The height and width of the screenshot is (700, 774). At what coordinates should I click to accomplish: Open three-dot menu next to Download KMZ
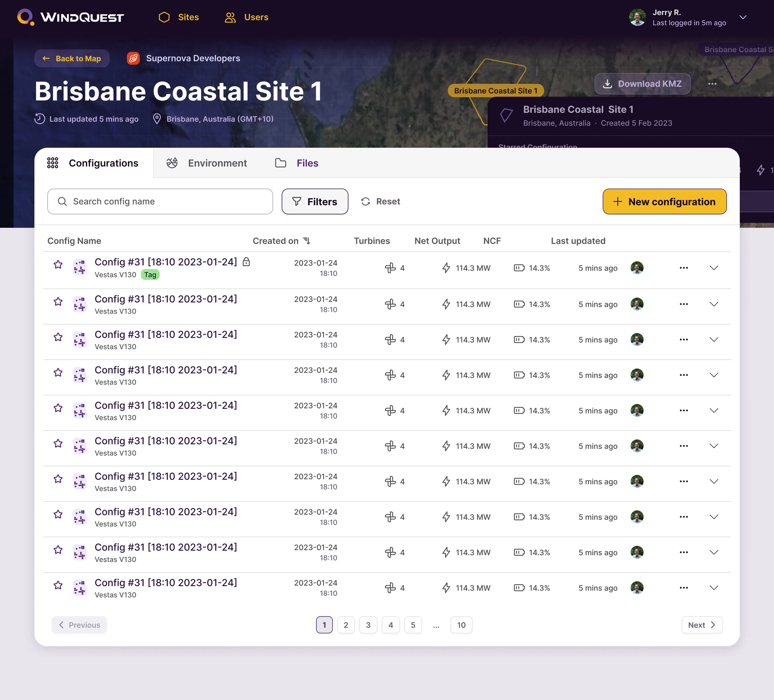(712, 84)
